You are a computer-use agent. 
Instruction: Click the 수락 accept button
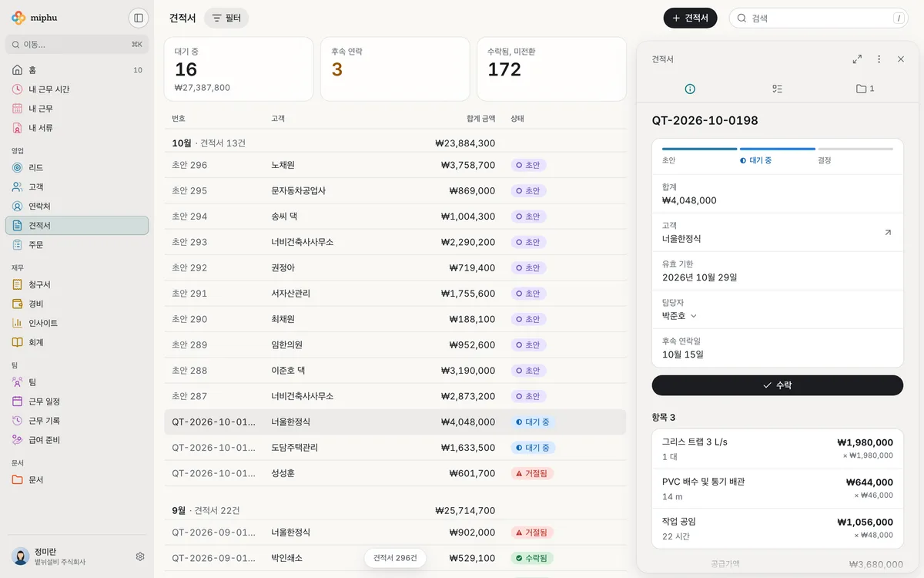(x=777, y=385)
